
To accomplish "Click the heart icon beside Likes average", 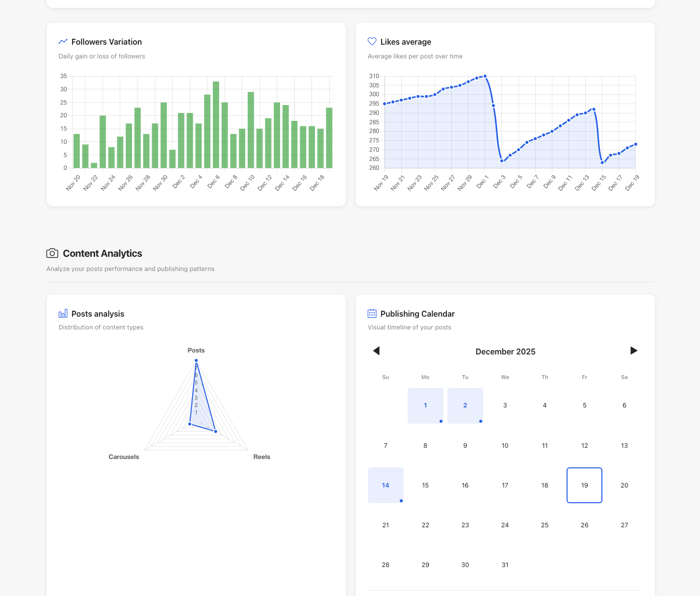I will click(372, 42).
